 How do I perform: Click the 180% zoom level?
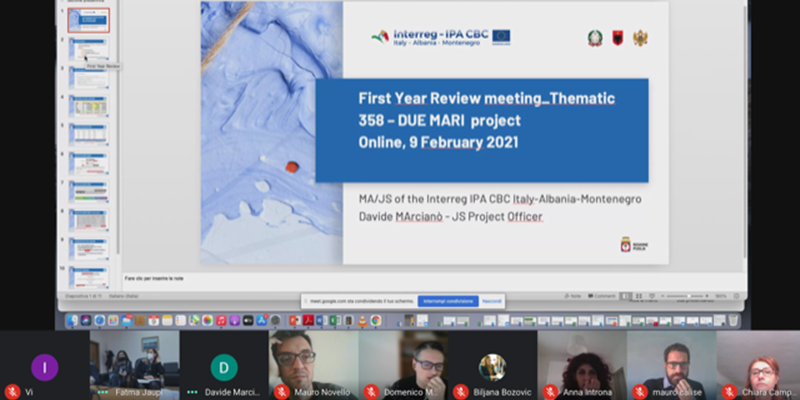click(x=720, y=296)
